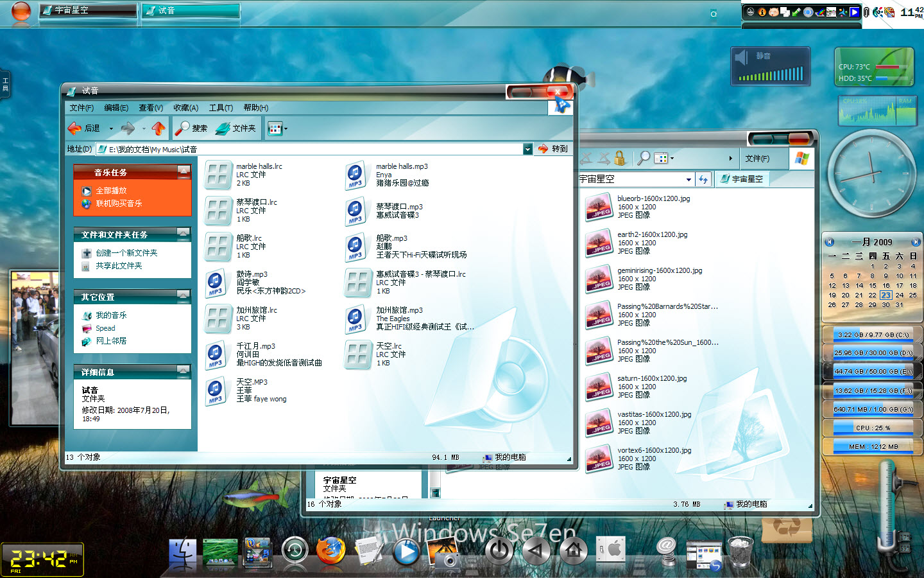This screenshot has height=578, width=924.
Task: Open Firefox from the dock
Action: pos(331,551)
